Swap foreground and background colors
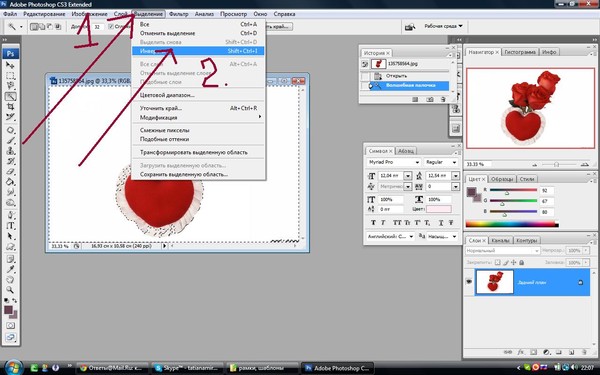The height and width of the screenshot is (375, 600). (15, 301)
